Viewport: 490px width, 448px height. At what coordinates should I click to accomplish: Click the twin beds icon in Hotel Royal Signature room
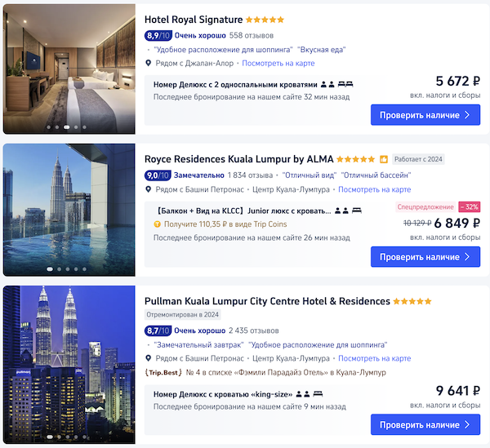[x=345, y=84]
